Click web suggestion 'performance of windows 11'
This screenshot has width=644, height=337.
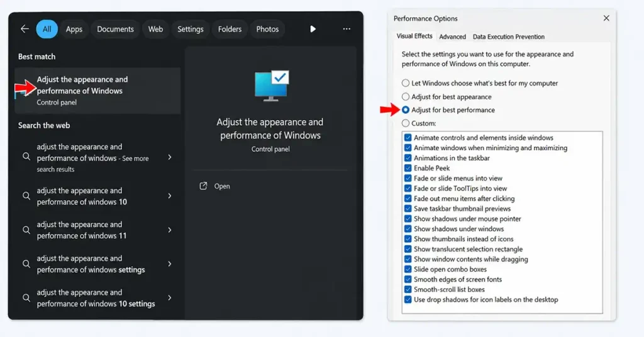(82, 230)
